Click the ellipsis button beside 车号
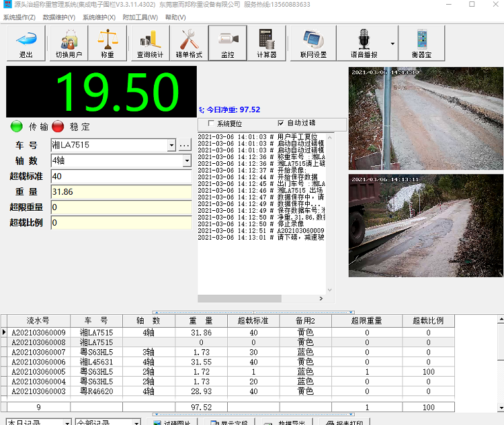Screen dimensions: 504x425 [185, 145]
